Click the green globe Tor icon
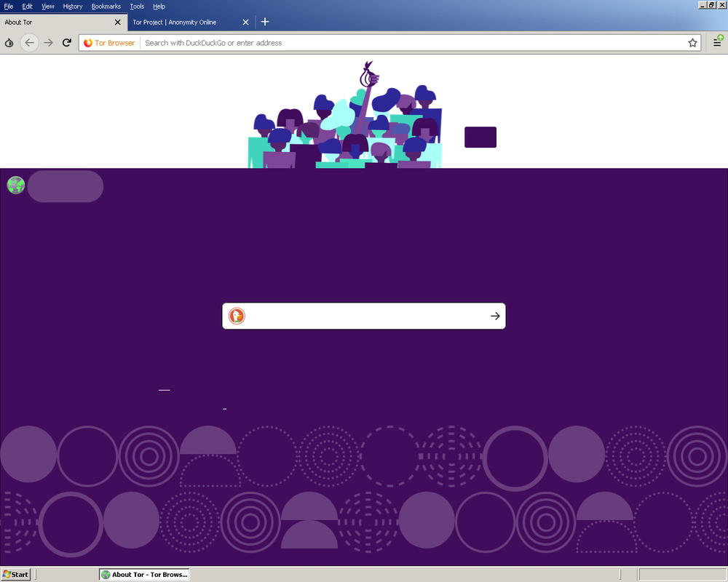728x582 pixels. point(16,186)
